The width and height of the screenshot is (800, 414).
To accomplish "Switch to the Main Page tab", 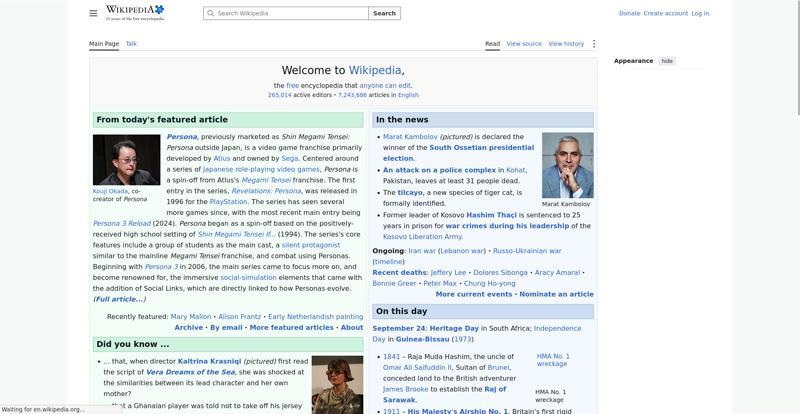I will (104, 44).
